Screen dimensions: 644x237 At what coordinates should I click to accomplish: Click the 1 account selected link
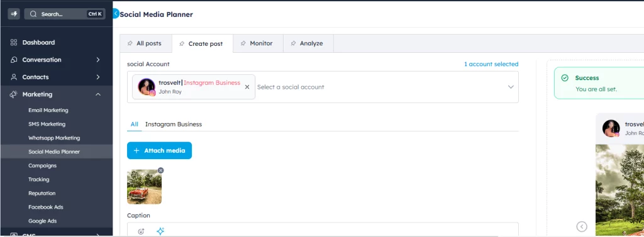(x=491, y=64)
